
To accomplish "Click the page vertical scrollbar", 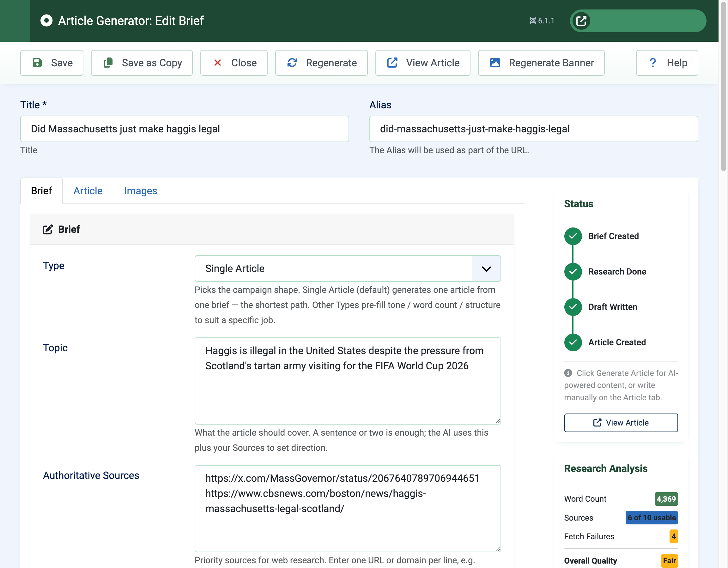I will [723, 87].
